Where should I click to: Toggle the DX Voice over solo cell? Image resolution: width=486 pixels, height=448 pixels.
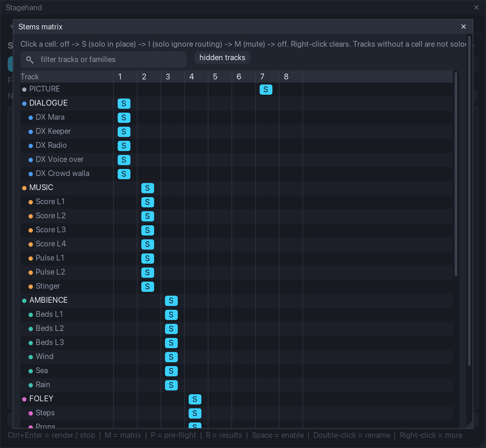point(124,160)
